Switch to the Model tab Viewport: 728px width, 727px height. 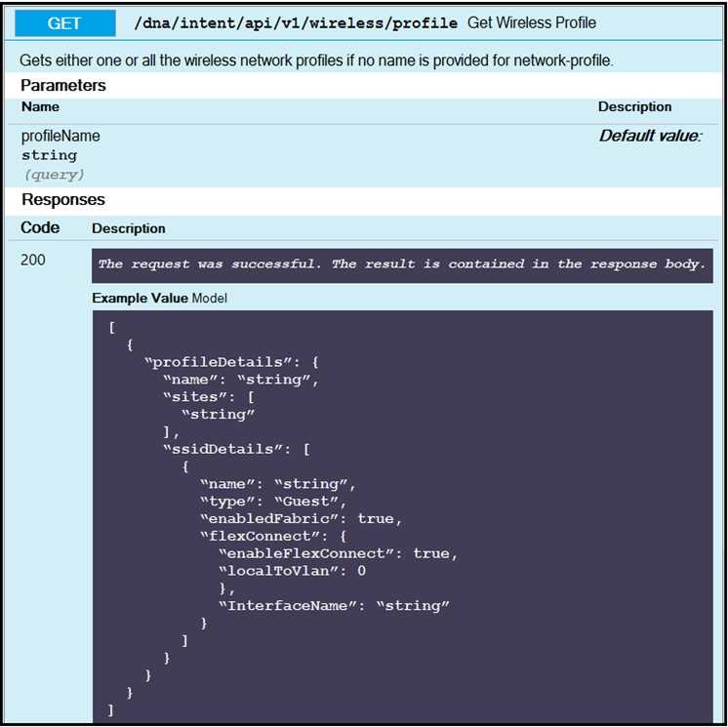point(210,298)
